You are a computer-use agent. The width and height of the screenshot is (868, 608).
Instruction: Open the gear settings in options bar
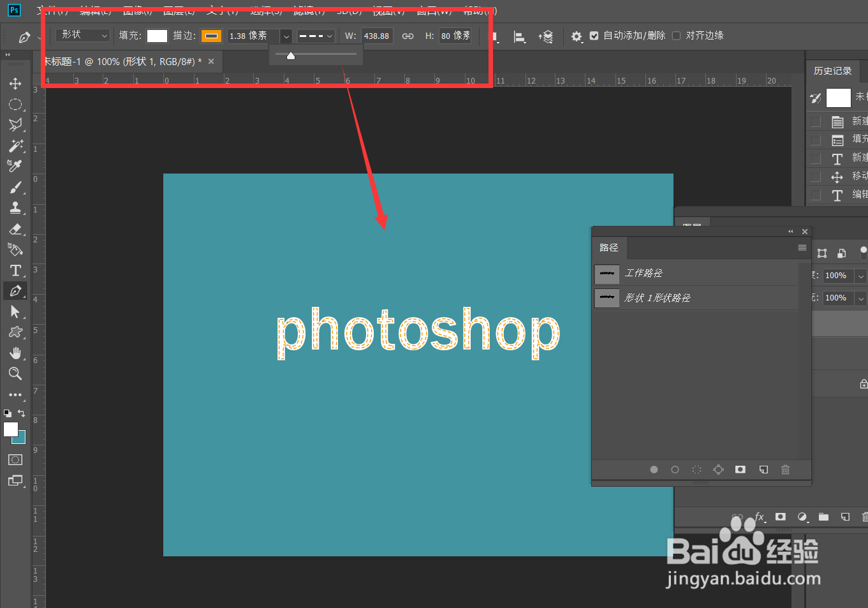click(x=577, y=37)
